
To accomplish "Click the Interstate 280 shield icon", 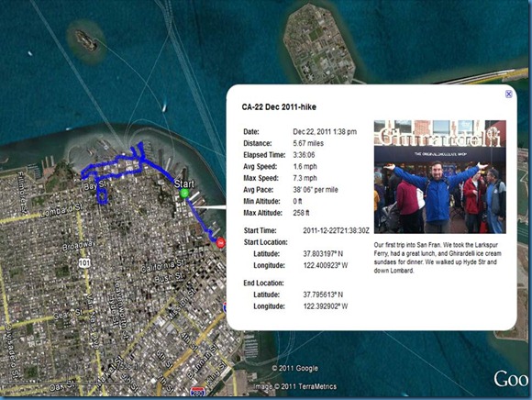I will tap(197, 393).
